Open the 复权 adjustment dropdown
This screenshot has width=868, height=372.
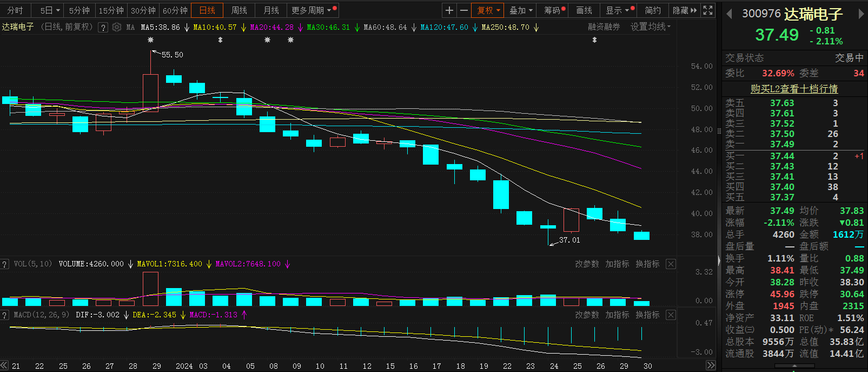coord(488,10)
